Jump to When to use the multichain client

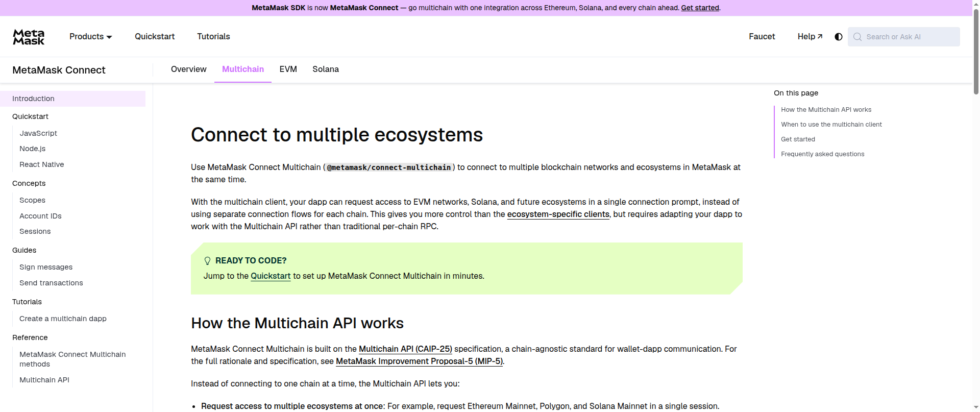pos(831,125)
